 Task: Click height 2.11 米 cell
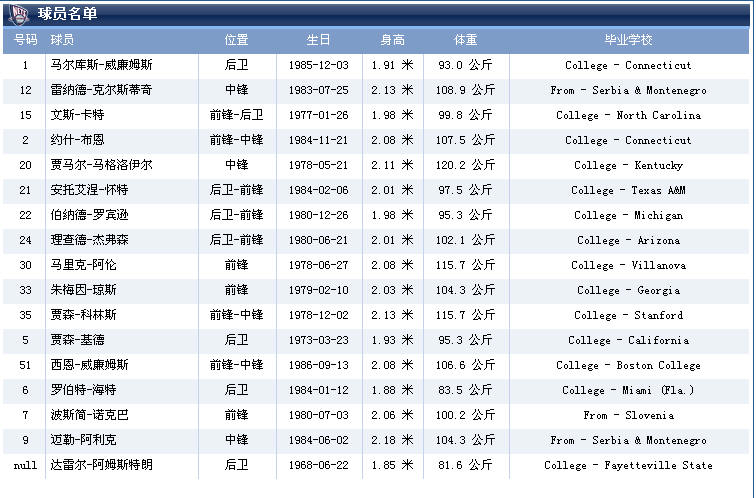pos(392,165)
